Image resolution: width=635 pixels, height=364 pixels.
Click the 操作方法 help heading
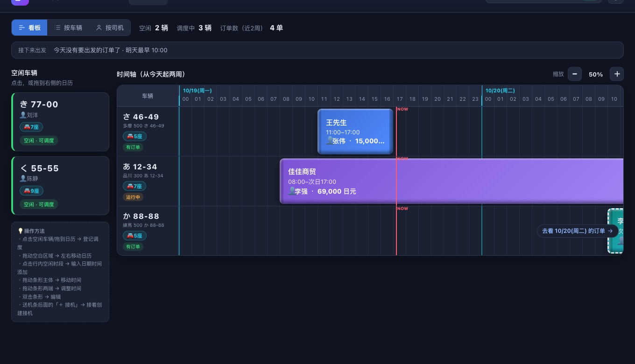point(31,231)
